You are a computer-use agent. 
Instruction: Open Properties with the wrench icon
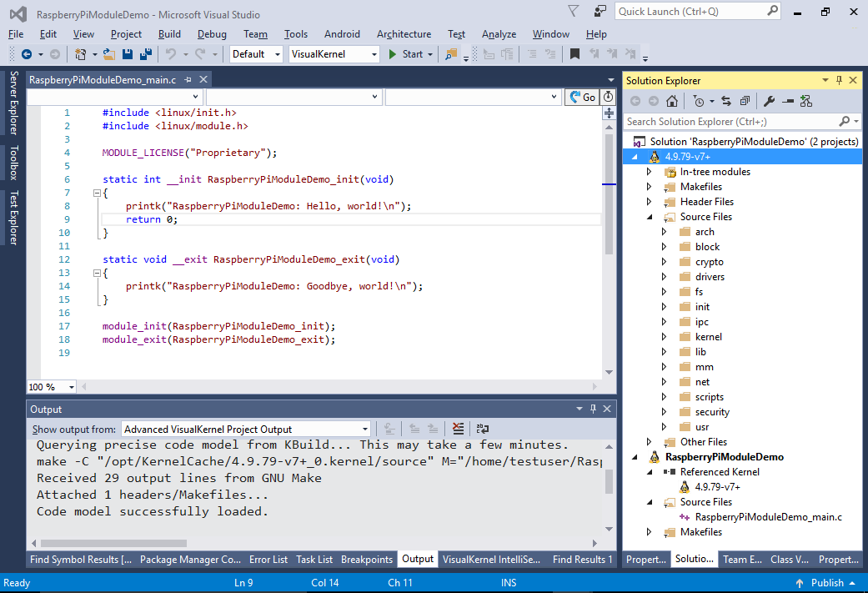pyautogui.click(x=769, y=101)
